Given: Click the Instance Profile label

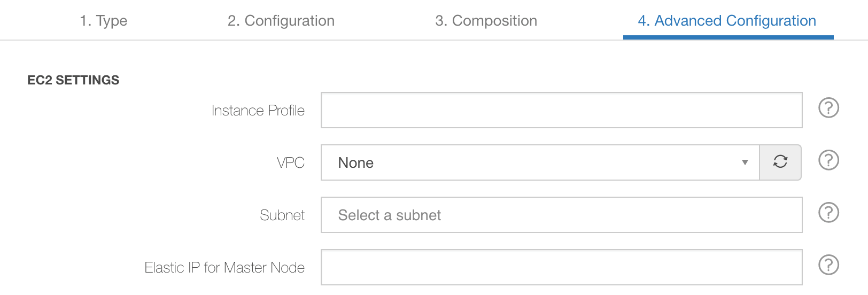Looking at the screenshot, I should coord(258,111).
